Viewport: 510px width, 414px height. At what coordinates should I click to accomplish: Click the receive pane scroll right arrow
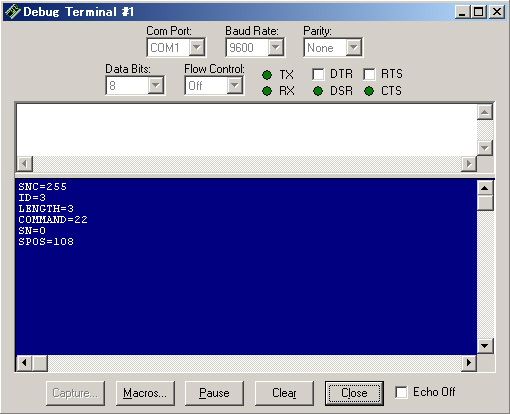coord(469,363)
